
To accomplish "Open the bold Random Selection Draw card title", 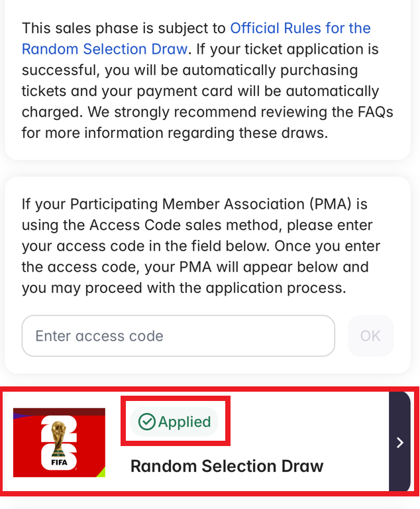I will click(x=227, y=466).
